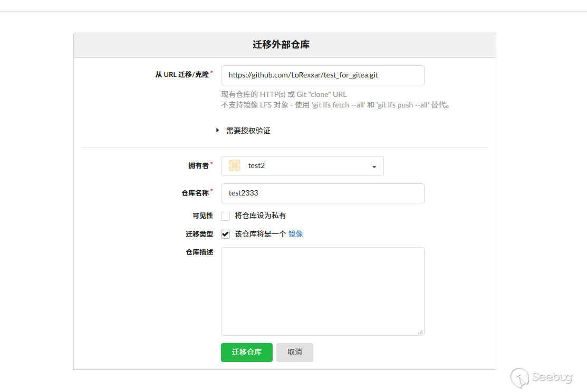Screen dimensions: 587x392
Task: Enable 将仓库设为私有 checkbox
Action: pos(225,216)
